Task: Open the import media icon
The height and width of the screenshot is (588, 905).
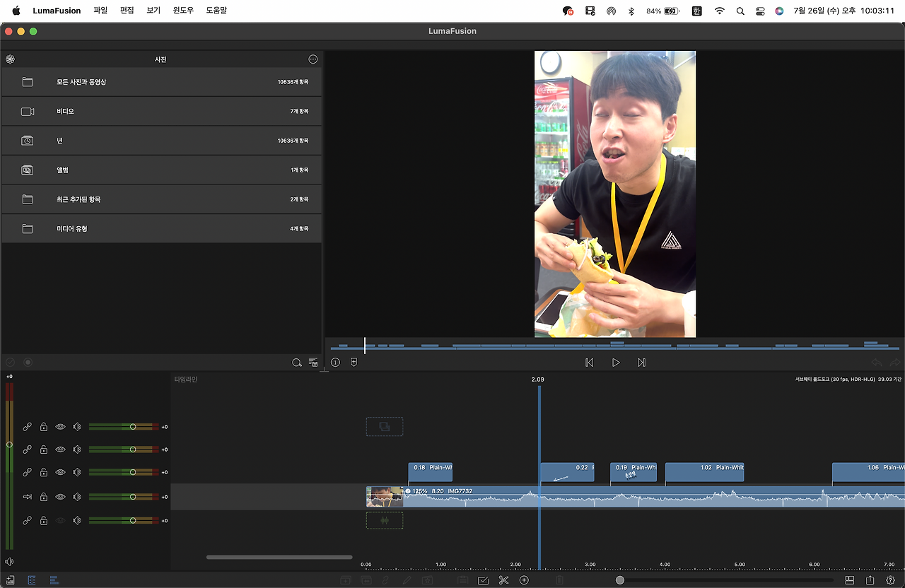Action: coord(10,580)
